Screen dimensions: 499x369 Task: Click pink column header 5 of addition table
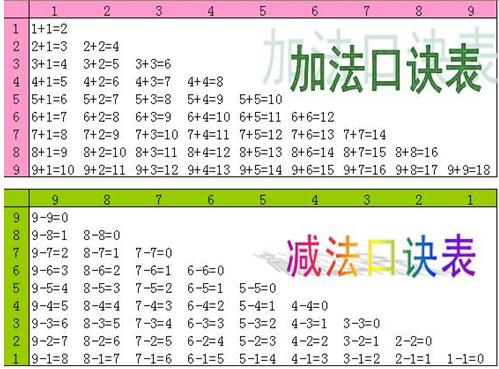[263, 11]
